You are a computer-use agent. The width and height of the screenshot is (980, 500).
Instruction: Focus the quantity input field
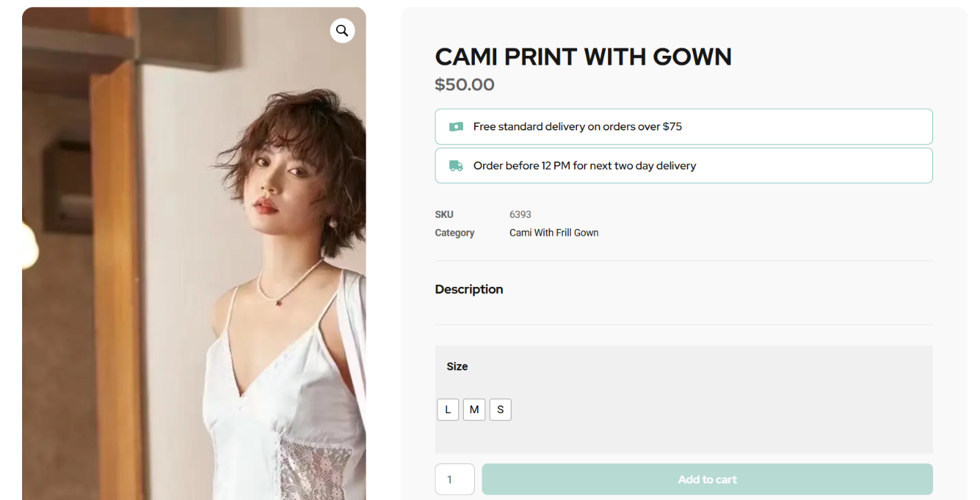454,479
